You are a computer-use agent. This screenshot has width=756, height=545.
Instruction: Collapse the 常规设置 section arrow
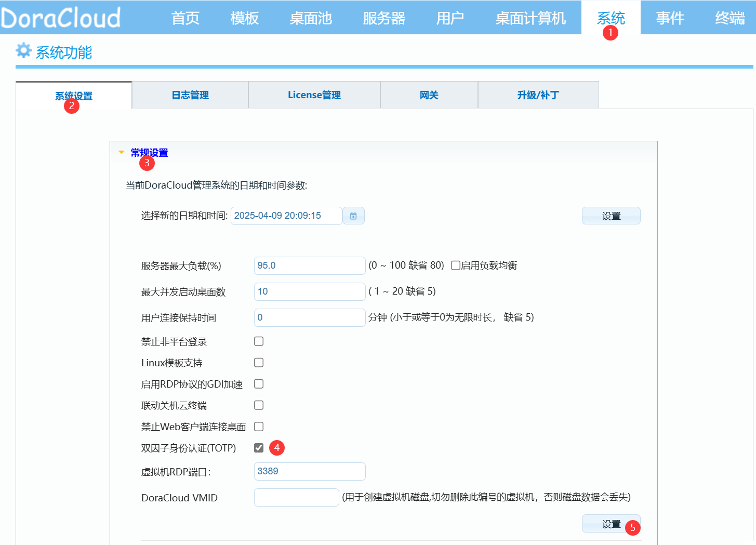coord(122,152)
